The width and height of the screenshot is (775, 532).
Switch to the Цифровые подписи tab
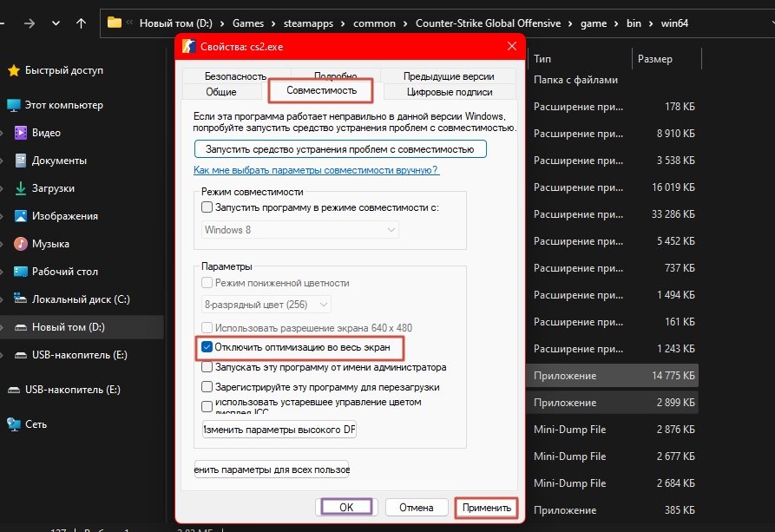(450, 92)
